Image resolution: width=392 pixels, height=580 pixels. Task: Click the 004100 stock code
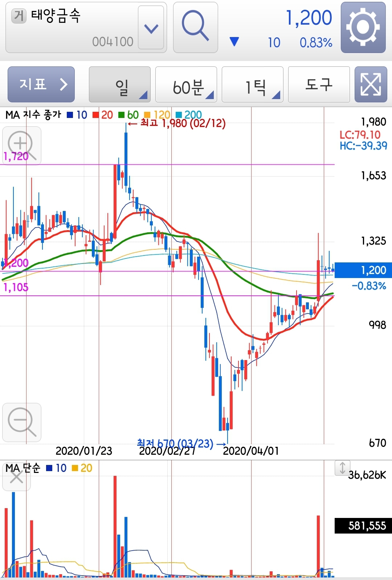(113, 42)
